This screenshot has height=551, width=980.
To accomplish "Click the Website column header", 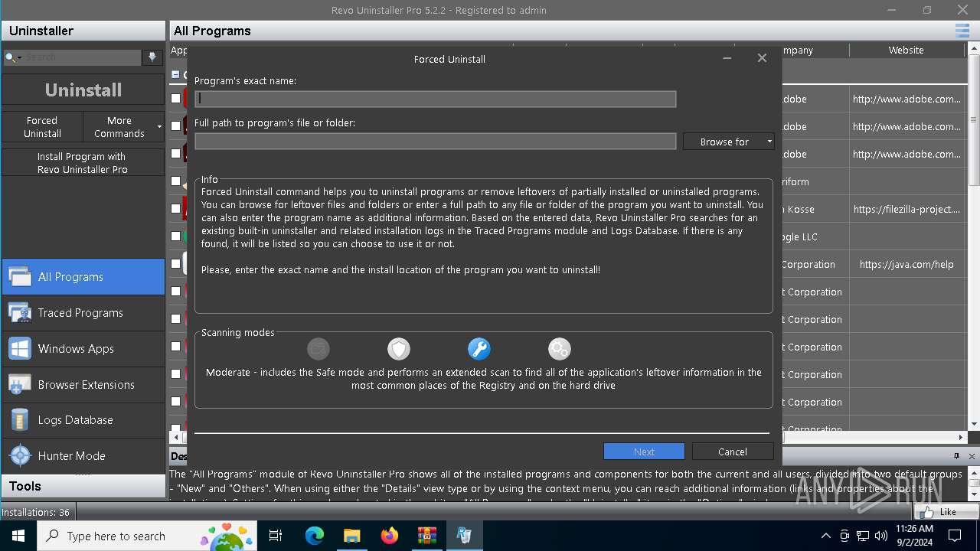I will point(906,50).
